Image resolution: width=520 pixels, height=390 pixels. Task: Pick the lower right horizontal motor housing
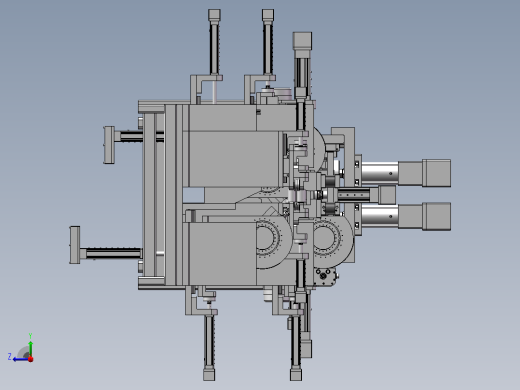[x=437, y=216]
